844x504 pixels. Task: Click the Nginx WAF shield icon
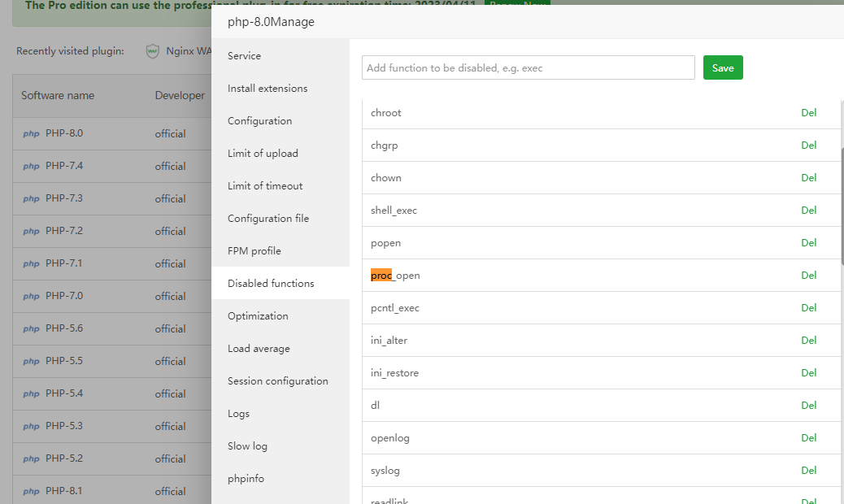[x=152, y=51]
